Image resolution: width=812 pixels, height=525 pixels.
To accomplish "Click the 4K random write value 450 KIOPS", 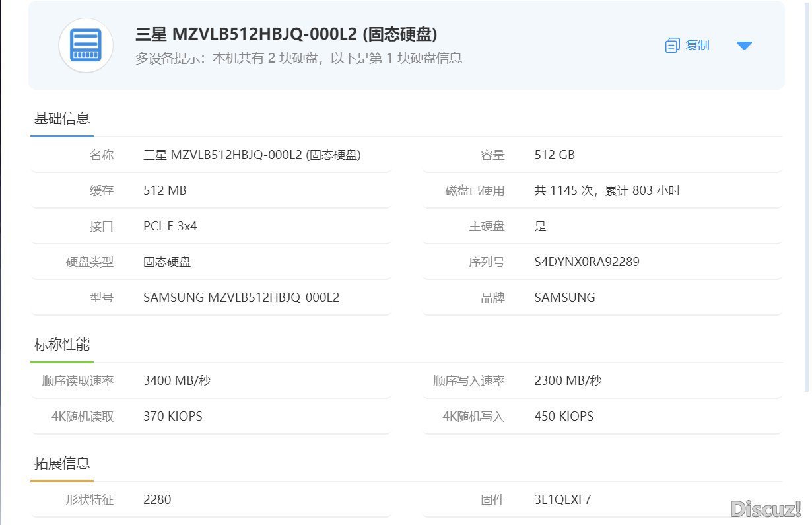I will pyautogui.click(x=564, y=417).
